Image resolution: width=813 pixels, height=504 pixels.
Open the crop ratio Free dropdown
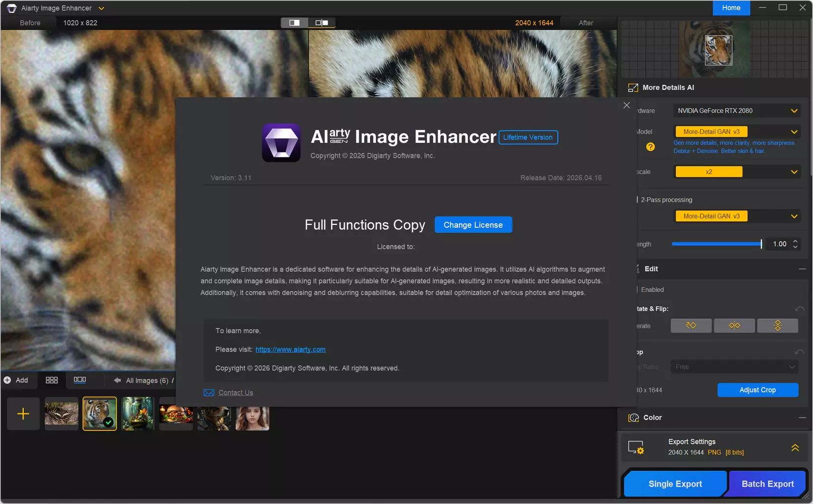734,367
